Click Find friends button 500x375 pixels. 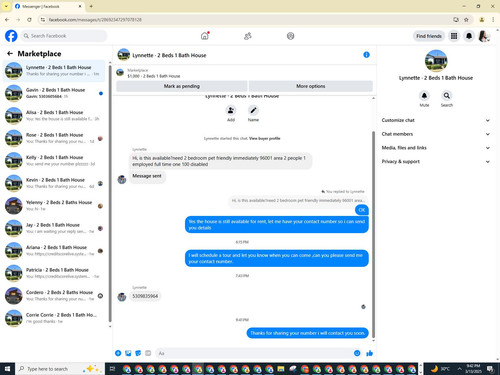(x=429, y=36)
